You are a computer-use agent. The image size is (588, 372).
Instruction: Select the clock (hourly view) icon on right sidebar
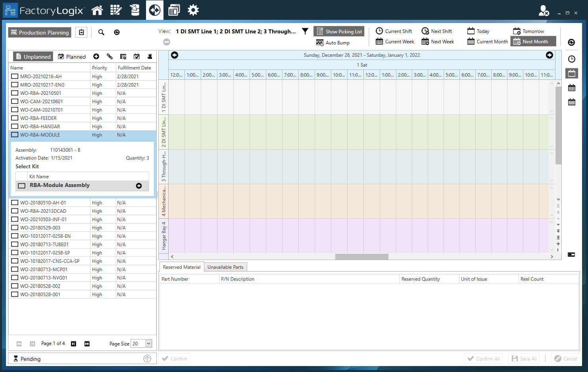(x=571, y=59)
